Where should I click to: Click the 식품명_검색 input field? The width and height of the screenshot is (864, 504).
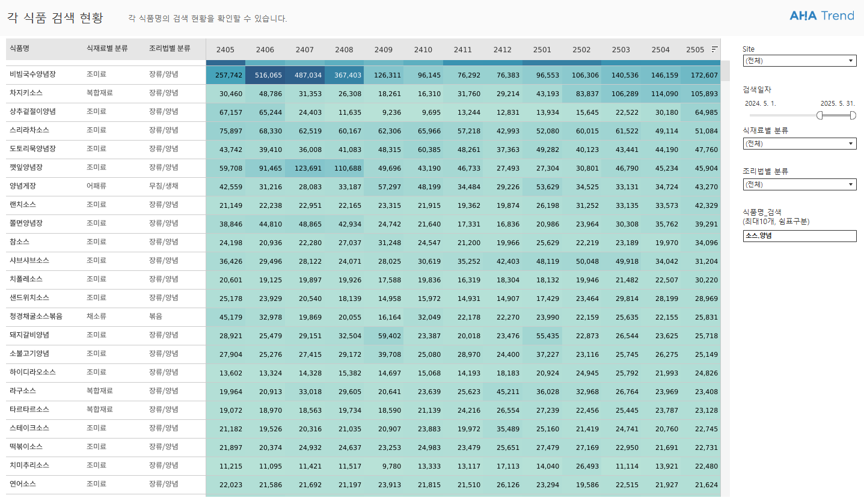click(x=800, y=236)
